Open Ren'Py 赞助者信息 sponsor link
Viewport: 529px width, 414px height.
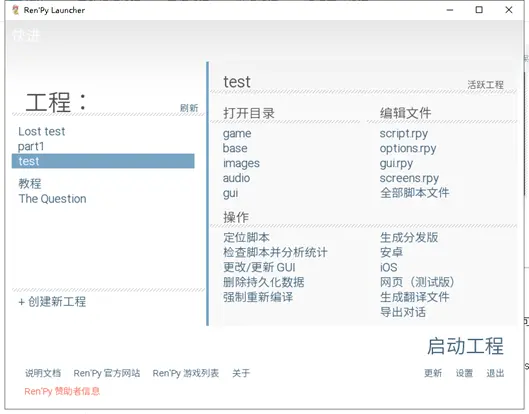62,391
